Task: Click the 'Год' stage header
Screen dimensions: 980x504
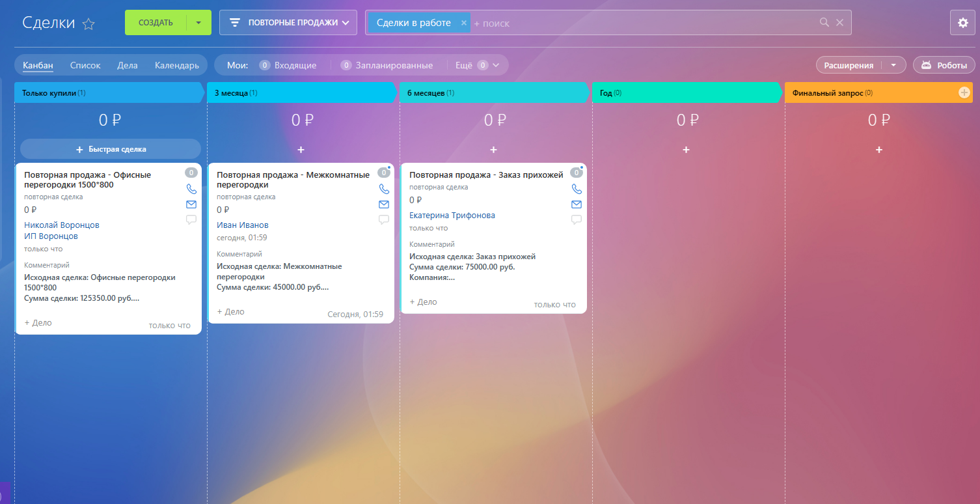Action: click(x=687, y=93)
